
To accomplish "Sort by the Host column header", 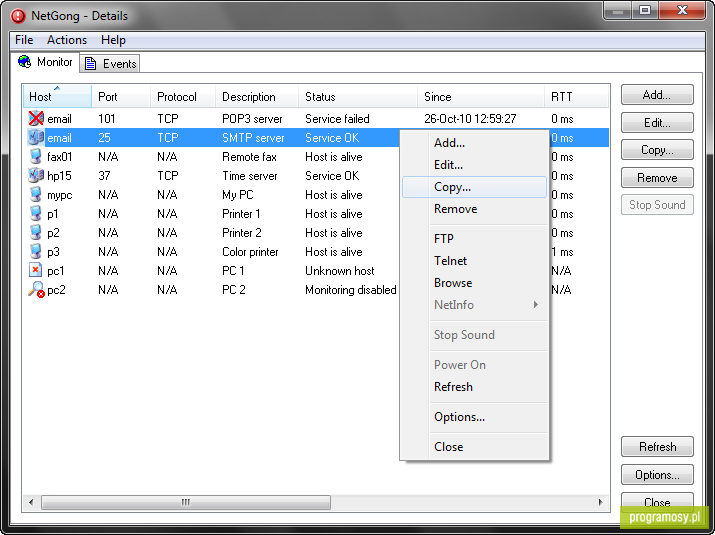I will coord(57,97).
